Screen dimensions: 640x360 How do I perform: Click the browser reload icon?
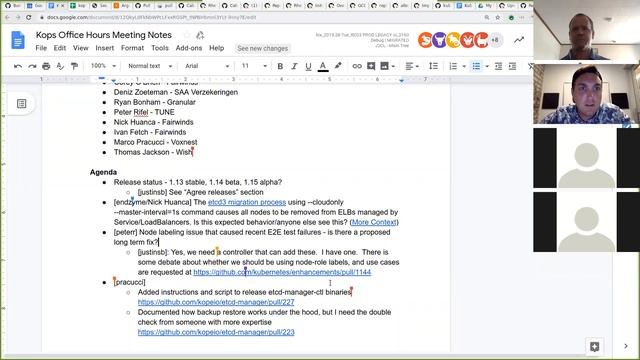coord(29,18)
